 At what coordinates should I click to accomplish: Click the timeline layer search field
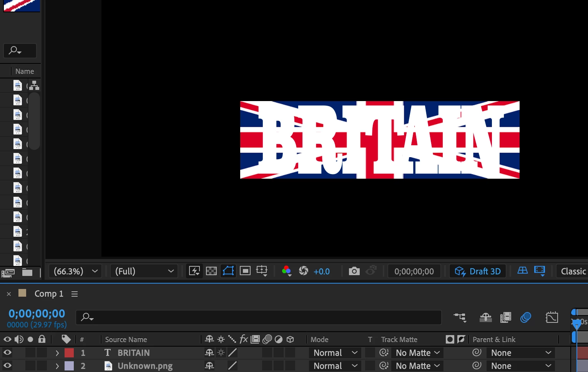tap(259, 317)
